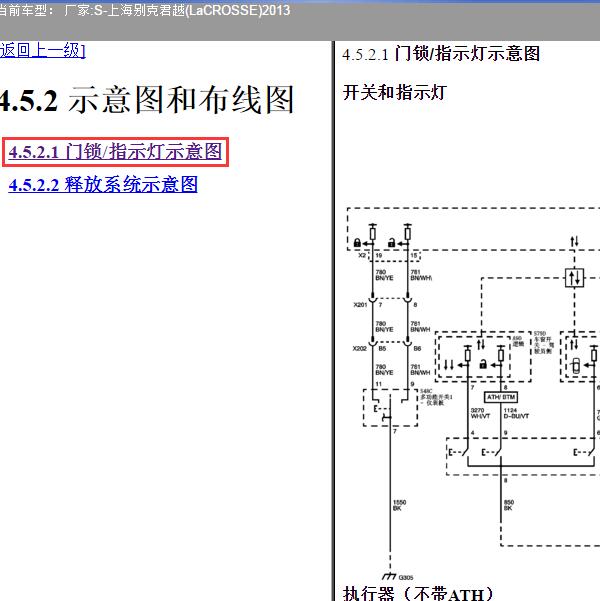Screen dimensions: 600x601
Task: Click connector label X2 in diagram
Action: click(x=362, y=255)
